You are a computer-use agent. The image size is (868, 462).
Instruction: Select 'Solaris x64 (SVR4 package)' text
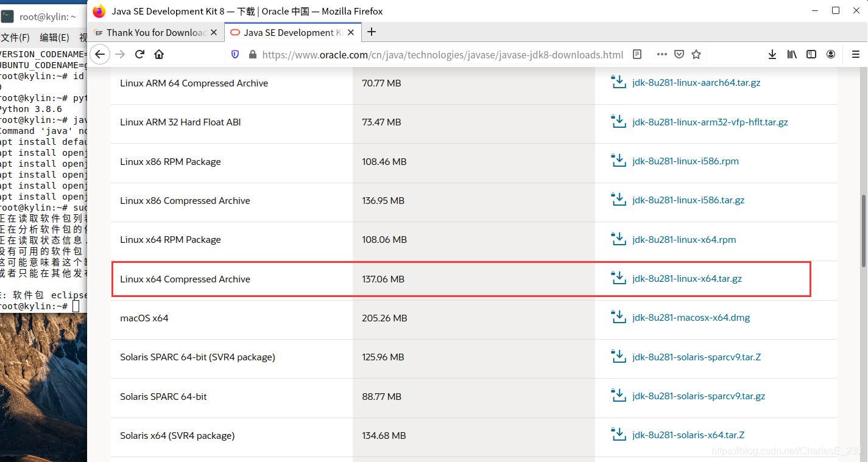[177, 436]
